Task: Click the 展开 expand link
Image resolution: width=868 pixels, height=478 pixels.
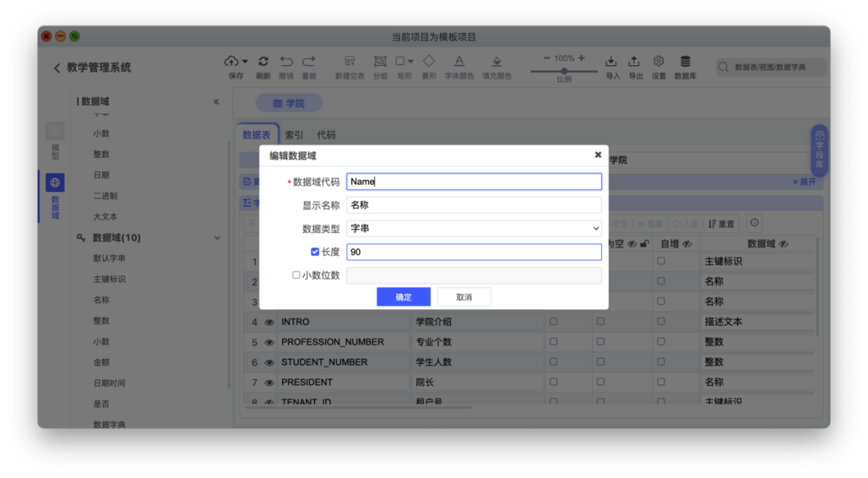Action: tap(805, 182)
